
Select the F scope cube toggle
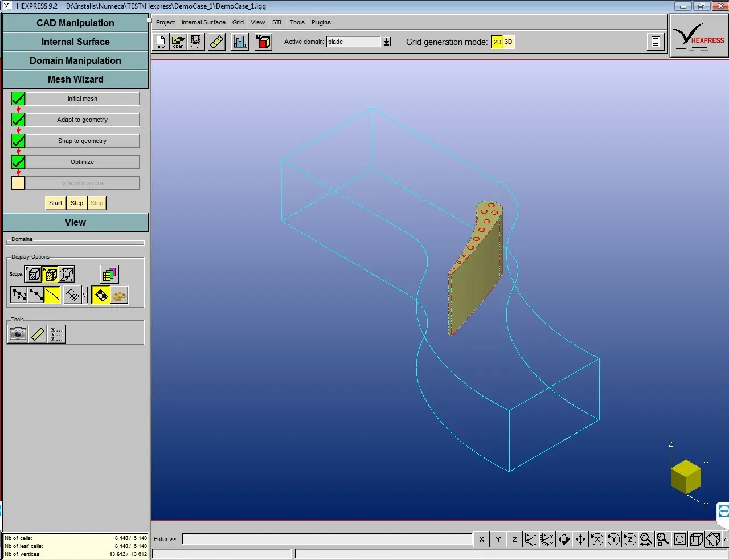[x=34, y=275]
